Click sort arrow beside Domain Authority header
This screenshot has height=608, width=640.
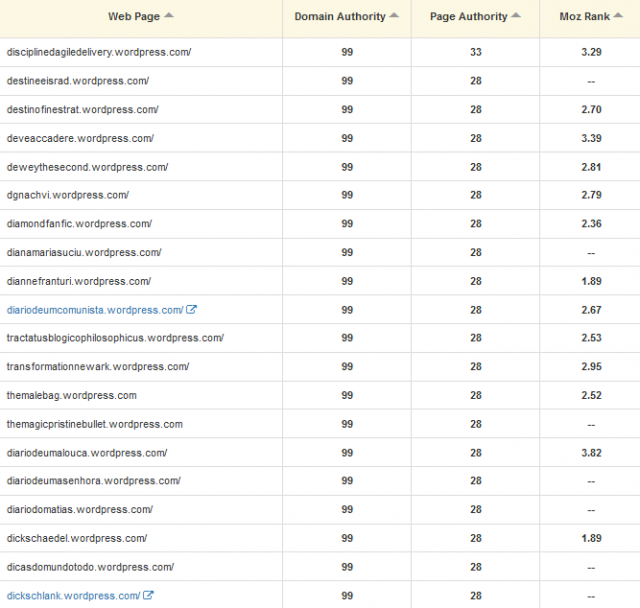point(395,16)
